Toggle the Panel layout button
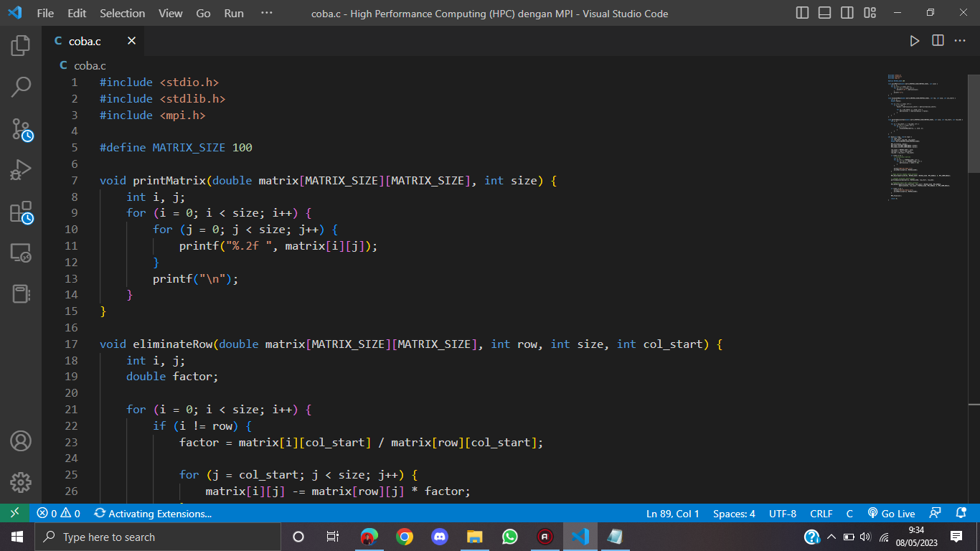 (x=825, y=13)
